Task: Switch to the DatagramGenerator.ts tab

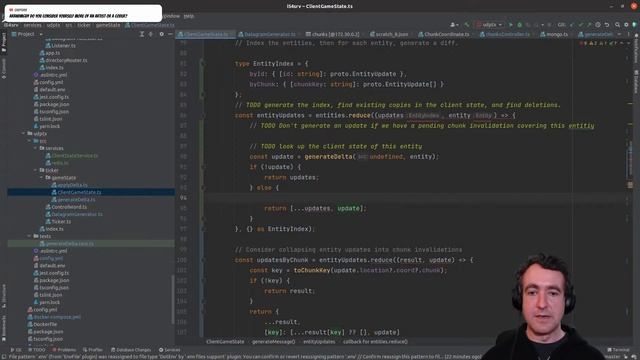Action: click(267, 34)
